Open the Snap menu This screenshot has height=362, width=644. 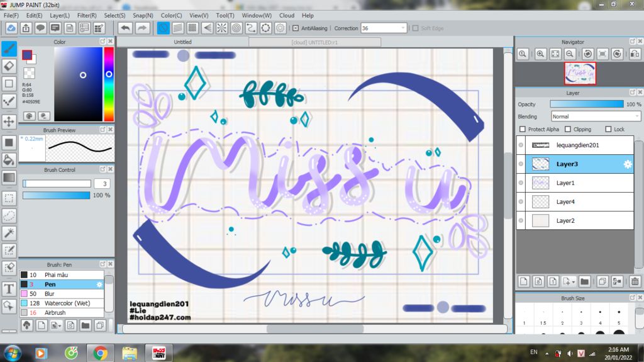point(143,15)
